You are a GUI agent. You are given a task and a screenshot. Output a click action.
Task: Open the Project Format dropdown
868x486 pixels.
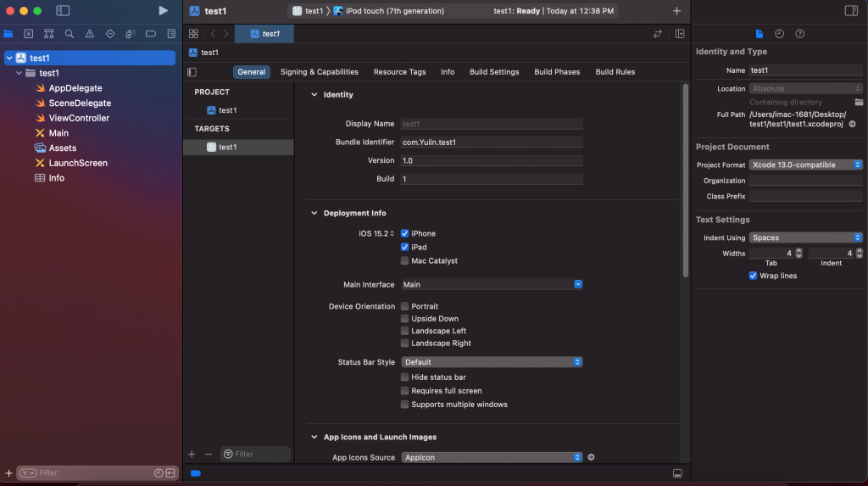coord(805,165)
